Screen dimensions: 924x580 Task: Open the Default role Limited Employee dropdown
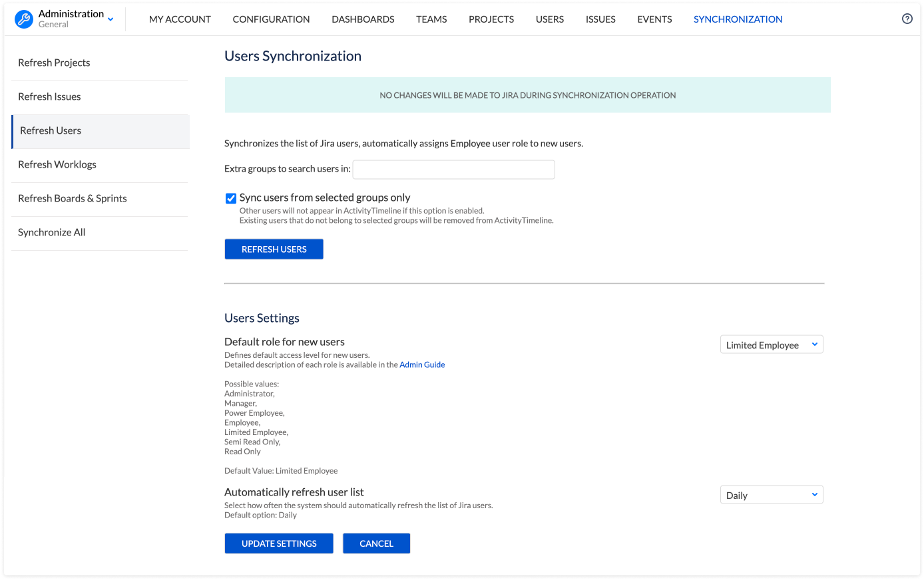[772, 345]
